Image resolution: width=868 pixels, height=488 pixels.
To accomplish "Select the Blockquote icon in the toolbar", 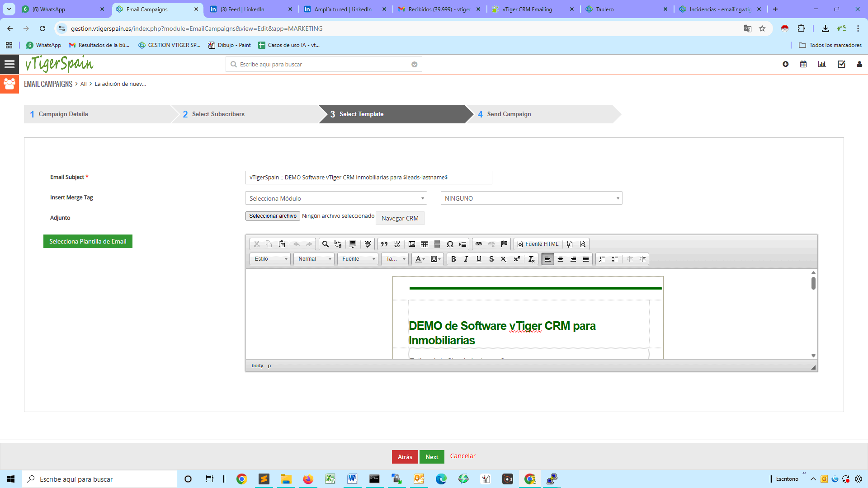I will [x=384, y=244].
